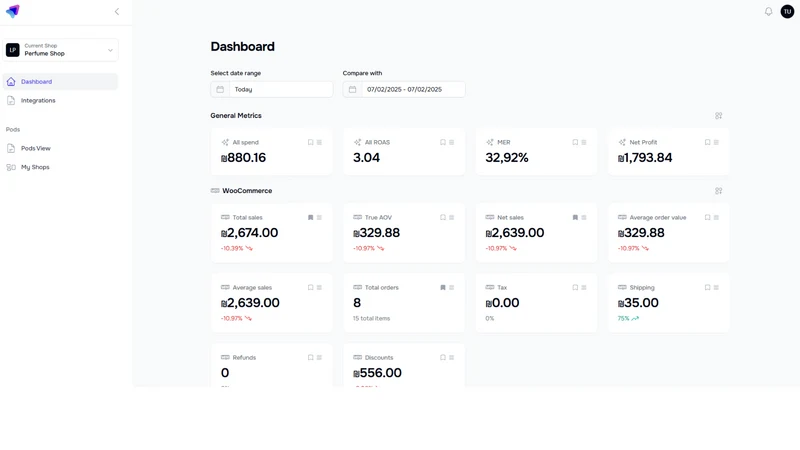Image resolution: width=800 pixels, height=450 pixels.
Task: Click the calendar icon in the Today field
Action: click(220, 89)
